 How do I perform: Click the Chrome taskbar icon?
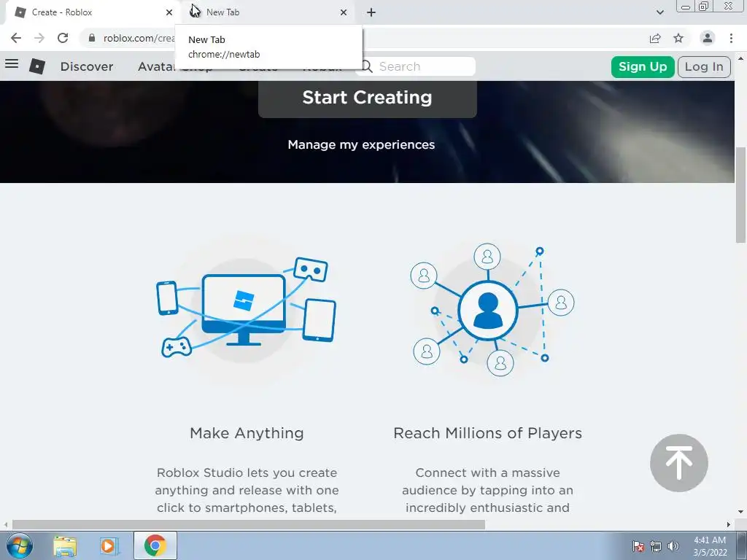(x=155, y=545)
